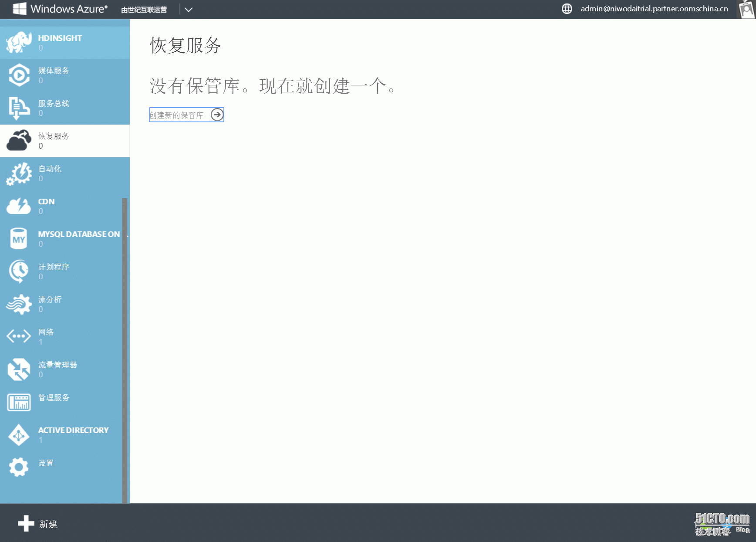Open the stream analytics gear icon

pos(19,304)
